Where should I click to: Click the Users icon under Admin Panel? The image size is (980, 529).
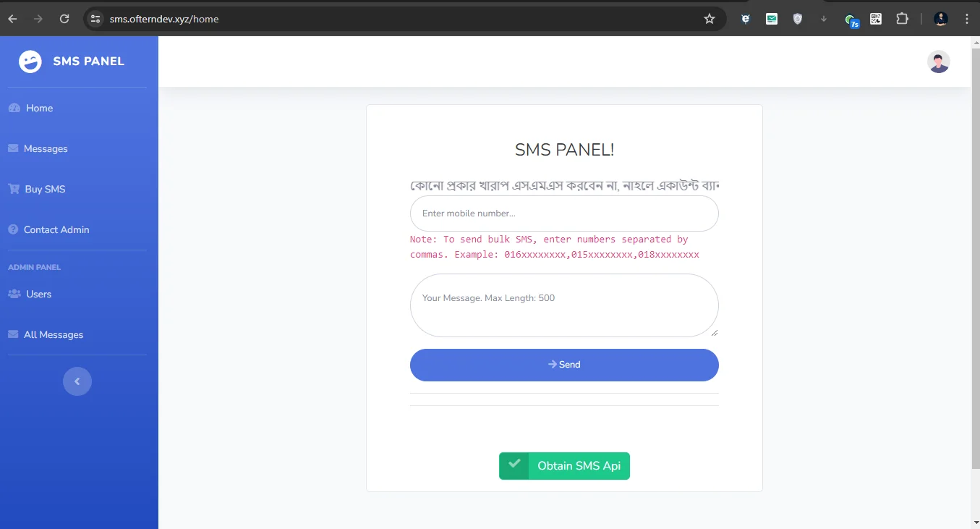pos(12,294)
